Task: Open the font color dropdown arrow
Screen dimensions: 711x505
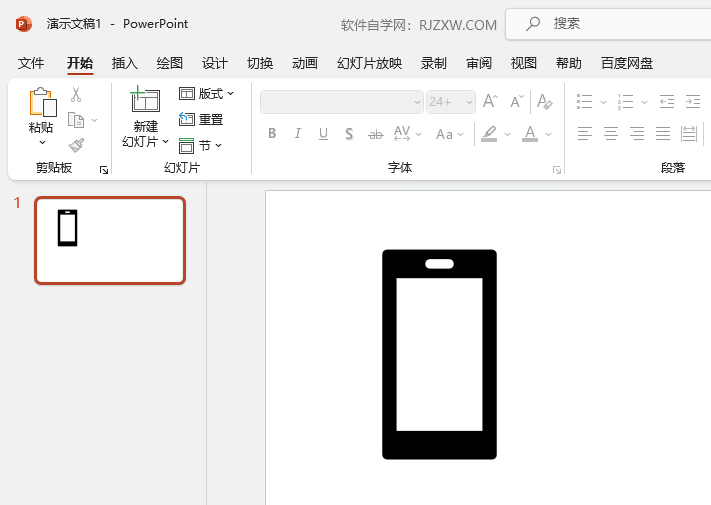Action: click(548, 134)
